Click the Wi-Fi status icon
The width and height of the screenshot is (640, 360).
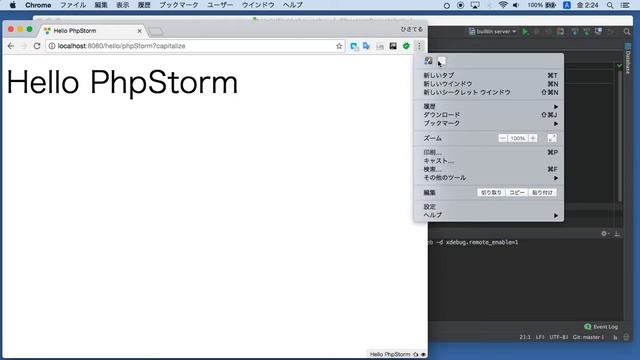click(503, 5)
